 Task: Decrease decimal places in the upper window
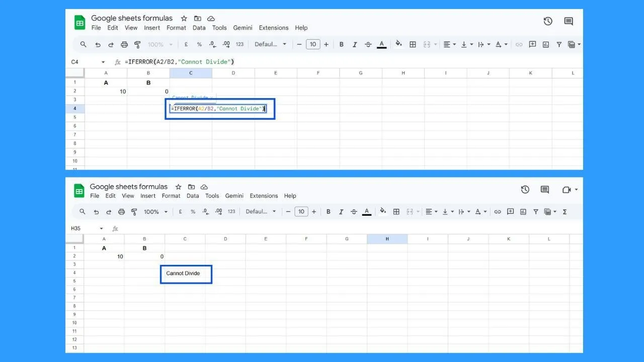(x=212, y=44)
